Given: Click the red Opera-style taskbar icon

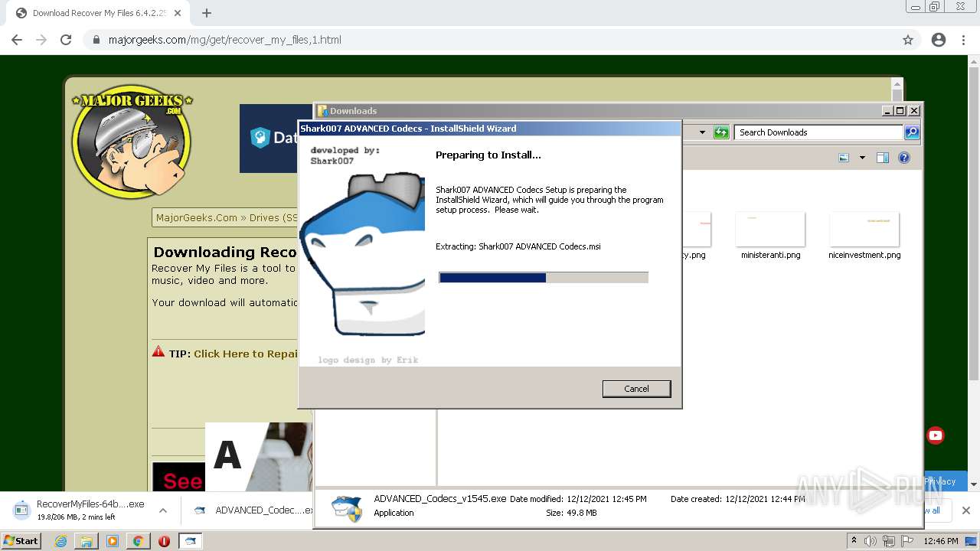Looking at the screenshot, I should [164, 541].
